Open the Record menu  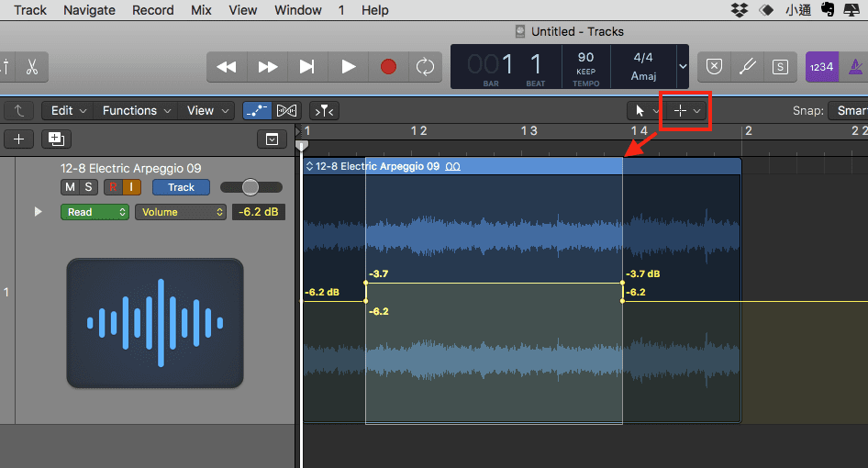153,10
